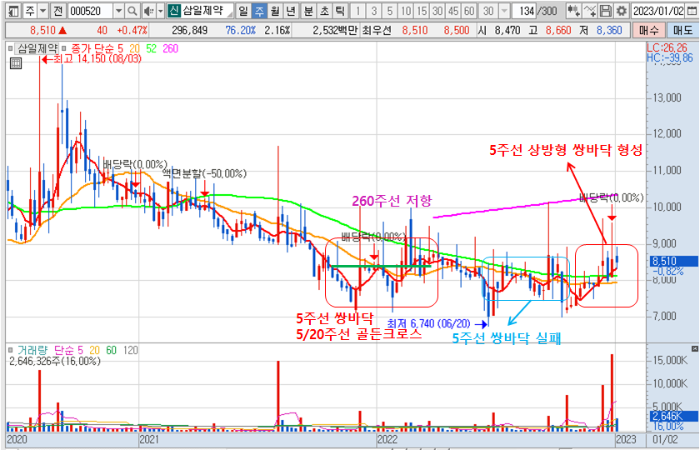Image resolution: width=700 pixels, height=450 pixels.
Task: Select the 1 interval button
Action: pos(358,11)
